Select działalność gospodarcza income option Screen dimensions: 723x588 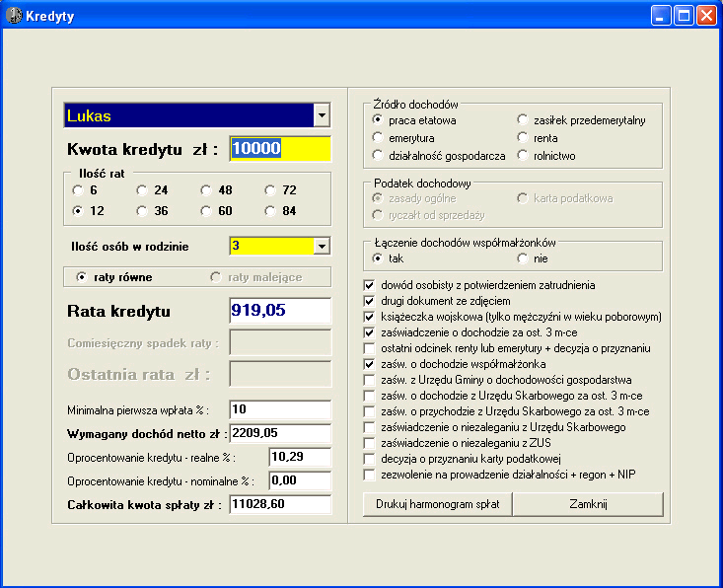point(378,156)
